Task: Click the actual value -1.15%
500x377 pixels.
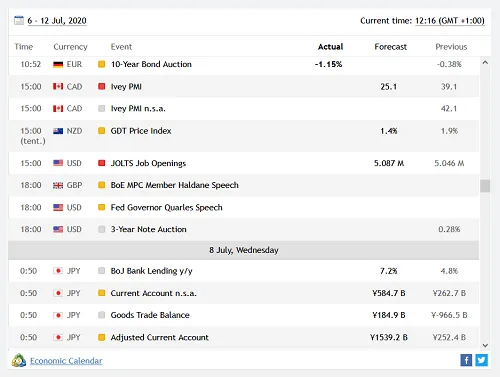Action: coord(329,64)
